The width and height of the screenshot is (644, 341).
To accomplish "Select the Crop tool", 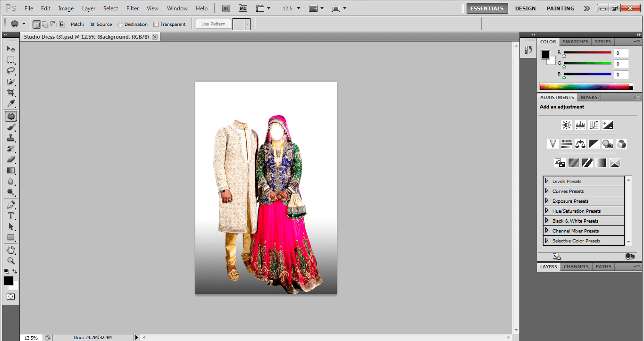I will (x=11, y=92).
